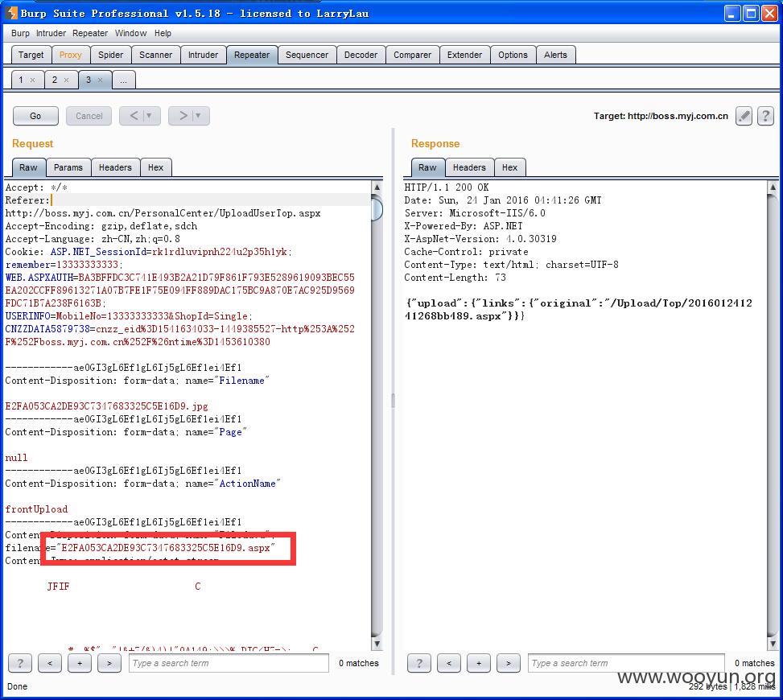Screen dimensions: 783x700
Task: Select the response Headers view tab
Action: coord(469,168)
